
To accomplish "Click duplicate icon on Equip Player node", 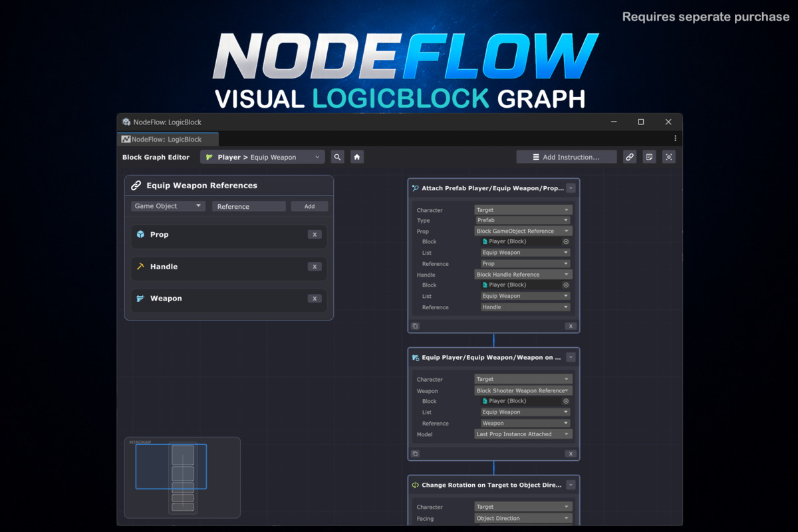I will tap(415, 454).
